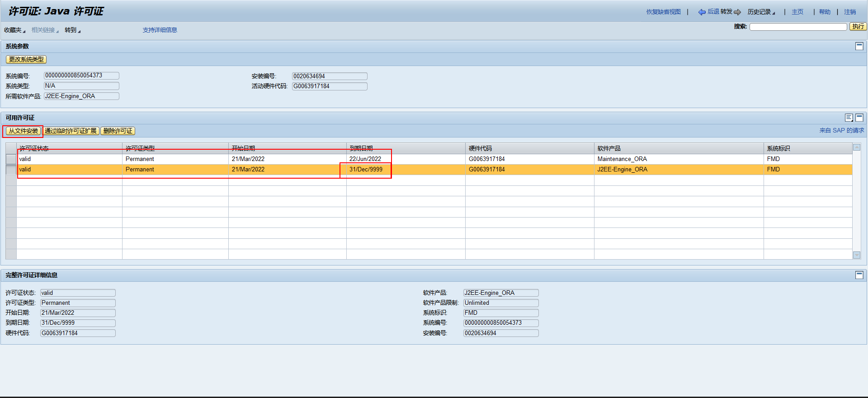Click the 安装编号 detail field
The image size is (868, 398).
(x=501, y=333)
